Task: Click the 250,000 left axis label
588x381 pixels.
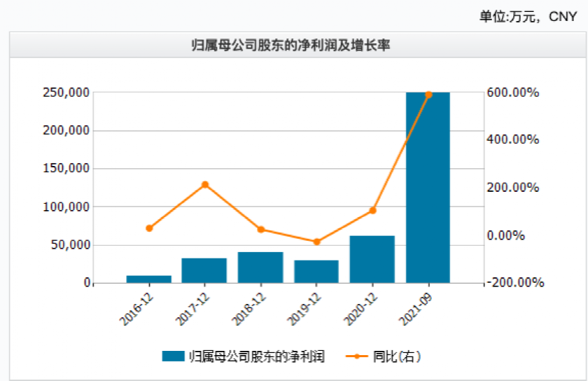Action: [66, 92]
